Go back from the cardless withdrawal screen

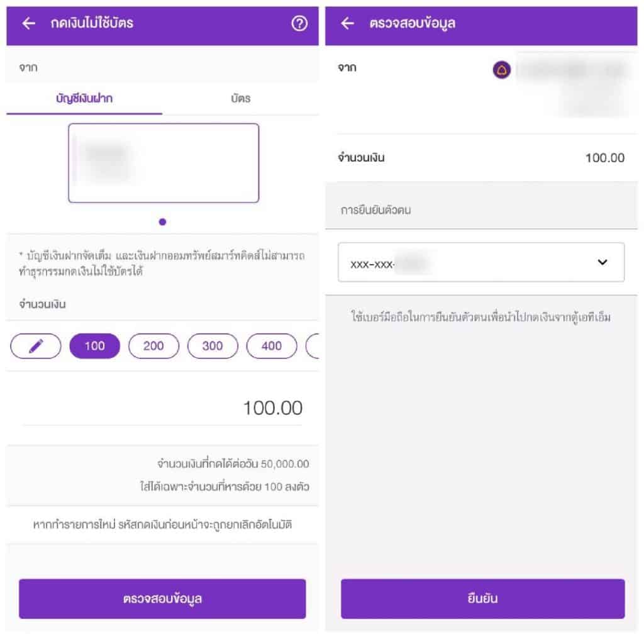pyautogui.click(x=29, y=23)
